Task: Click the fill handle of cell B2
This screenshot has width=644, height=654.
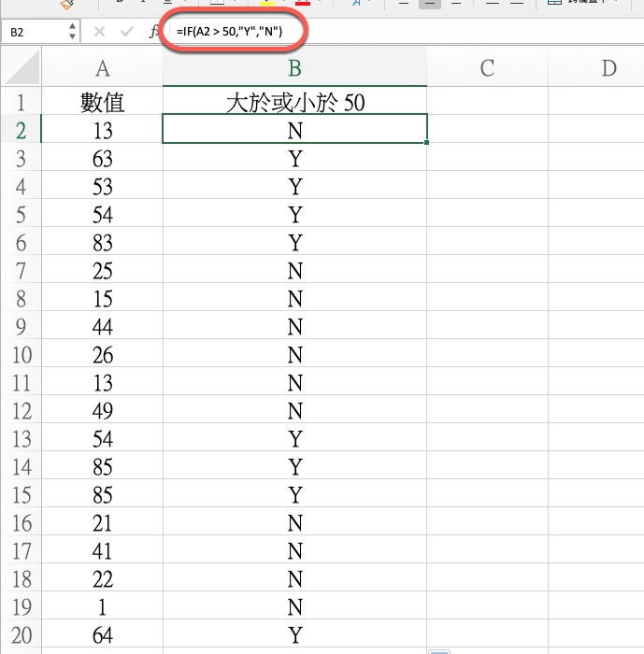Action: tap(426, 143)
